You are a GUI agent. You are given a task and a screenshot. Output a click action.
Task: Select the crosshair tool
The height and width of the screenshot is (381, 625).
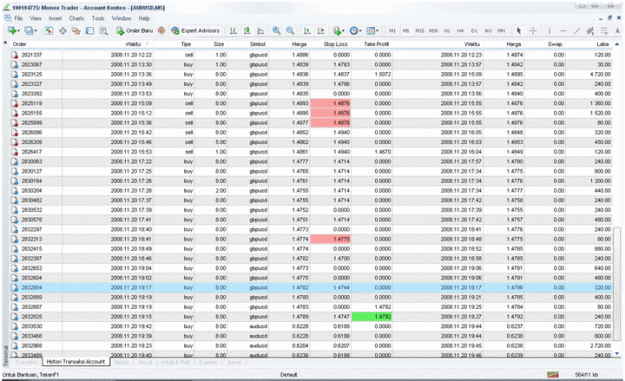(533, 31)
